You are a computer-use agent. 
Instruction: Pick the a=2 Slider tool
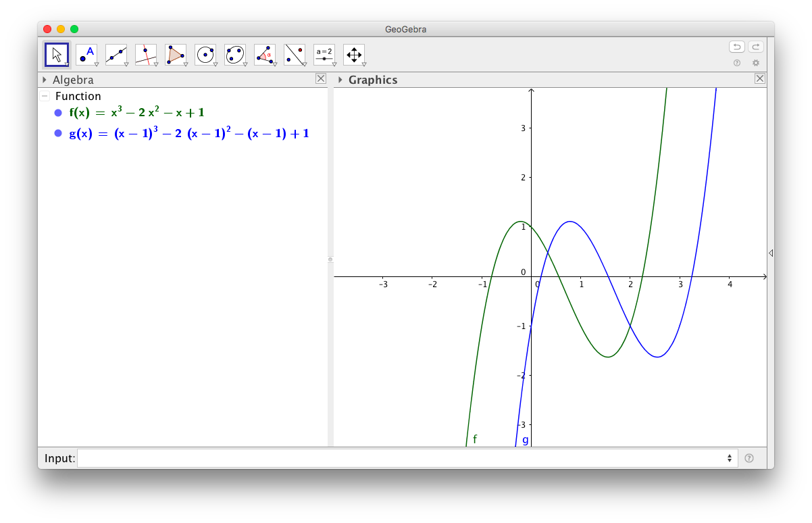[x=324, y=55]
